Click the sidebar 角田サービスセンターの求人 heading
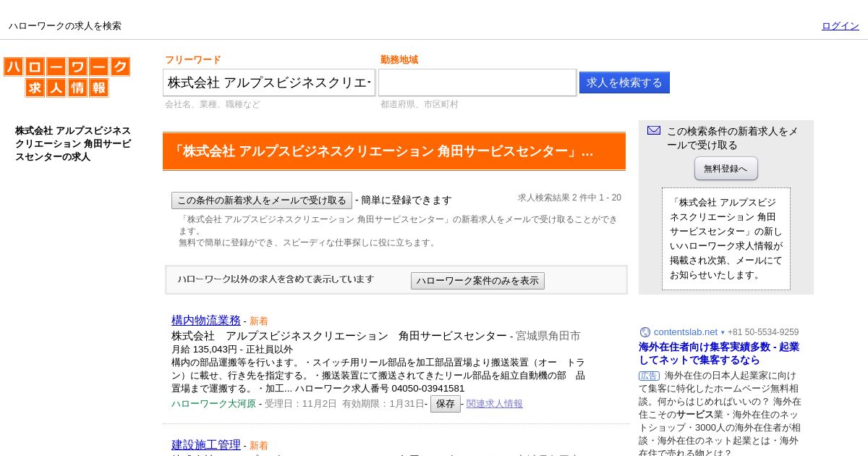This screenshot has height=456, width=868. click(73, 143)
